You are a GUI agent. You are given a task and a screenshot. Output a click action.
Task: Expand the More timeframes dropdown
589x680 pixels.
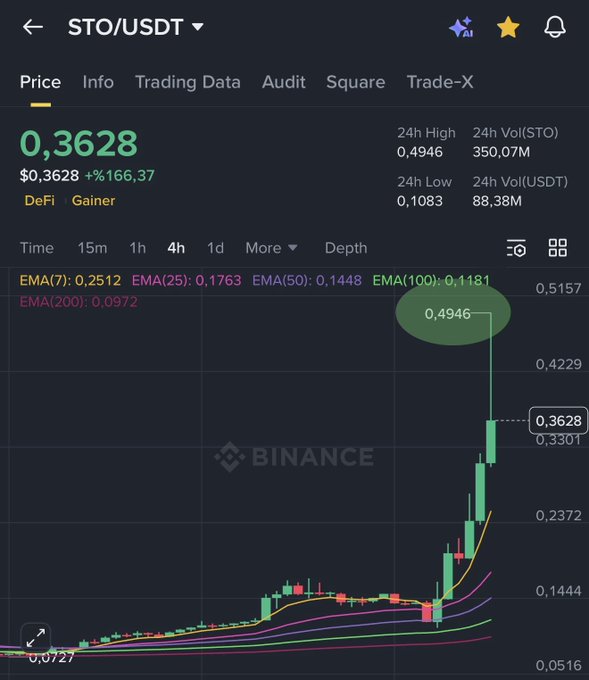(271, 248)
